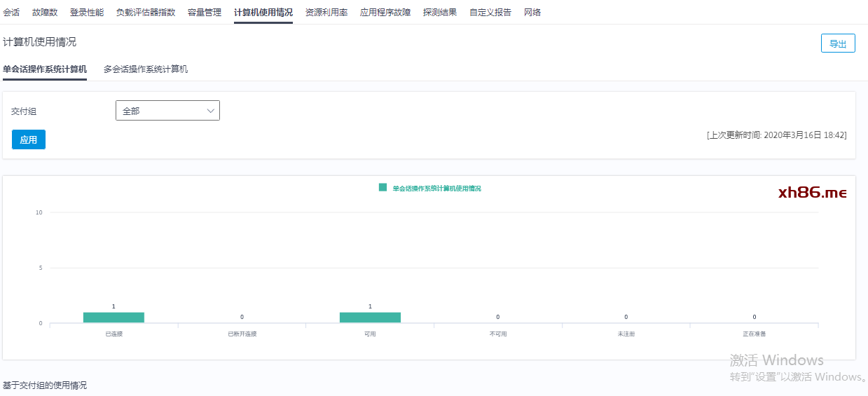Switch to the 故障数 tab
The width and height of the screenshot is (868, 396).
45,13
